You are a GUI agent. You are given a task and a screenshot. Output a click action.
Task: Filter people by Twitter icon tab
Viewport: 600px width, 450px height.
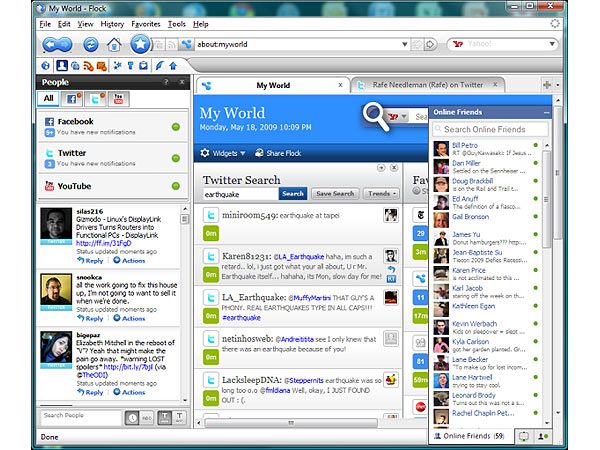click(95, 99)
